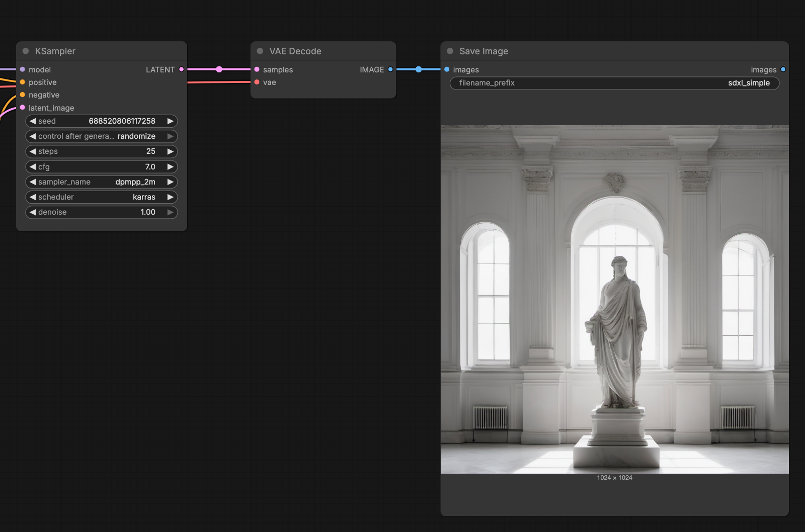Image resolution: width=805 pixels, height=532 pixels.
Task: Open the sampler_name dpmpp_2m dropdown
Action: click(x=102, y=182)
